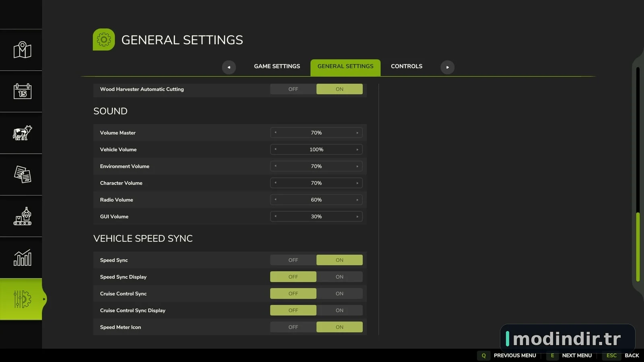
Task: Set Wood Harvester Automatic Cutting to ON
Action: click(339, 89)
